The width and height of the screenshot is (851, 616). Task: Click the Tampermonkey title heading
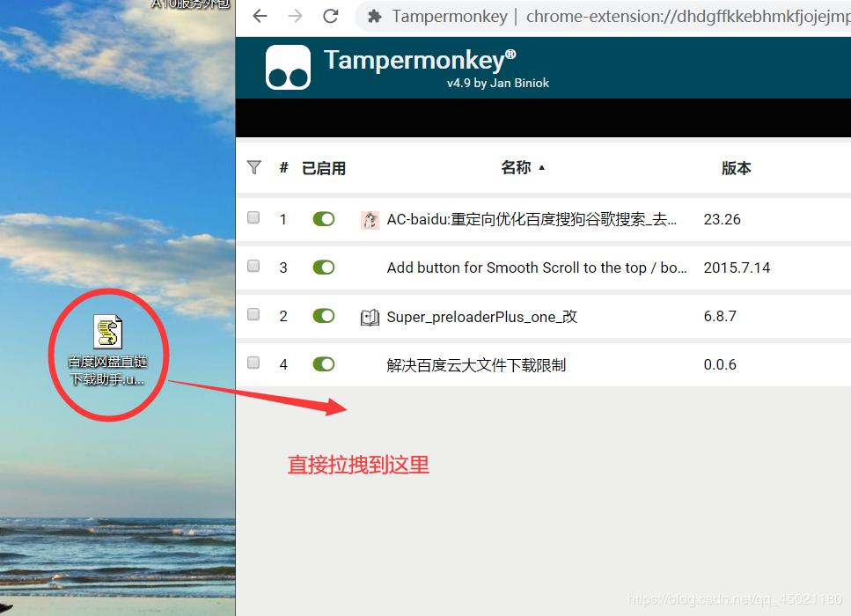420,60
